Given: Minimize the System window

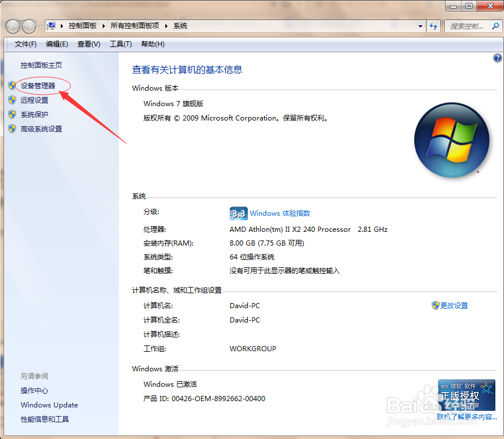Looking at the screenshot, I should coord(453,6).
